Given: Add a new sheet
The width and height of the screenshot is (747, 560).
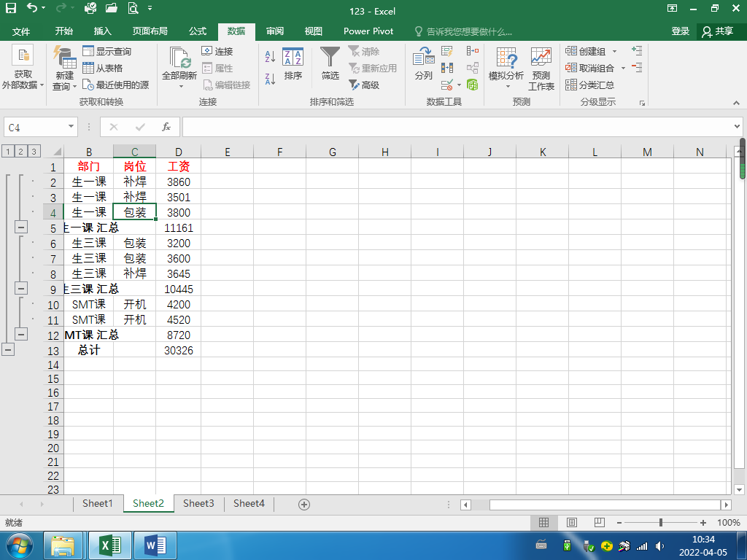Looking at the screenshot, I should pyautogui.click(x=304, y=505).
